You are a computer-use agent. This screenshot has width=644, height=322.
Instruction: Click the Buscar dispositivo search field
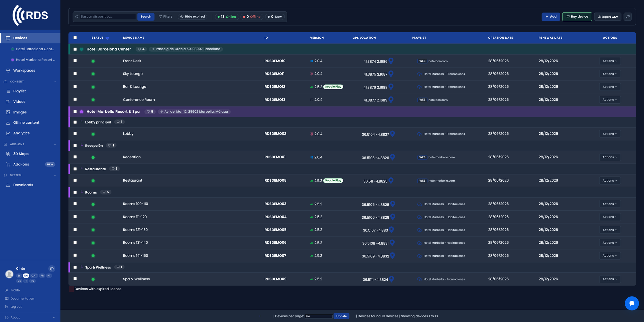click(x=107, y=17)
